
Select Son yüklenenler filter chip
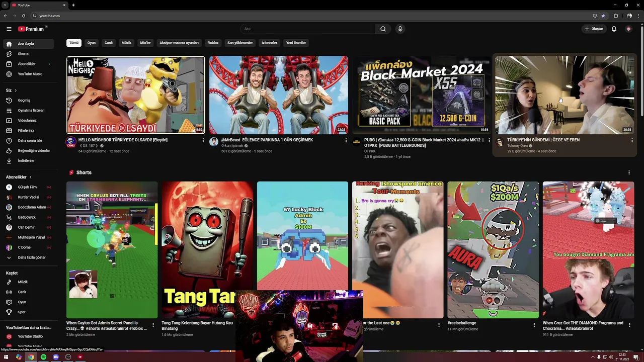point(240,43)
